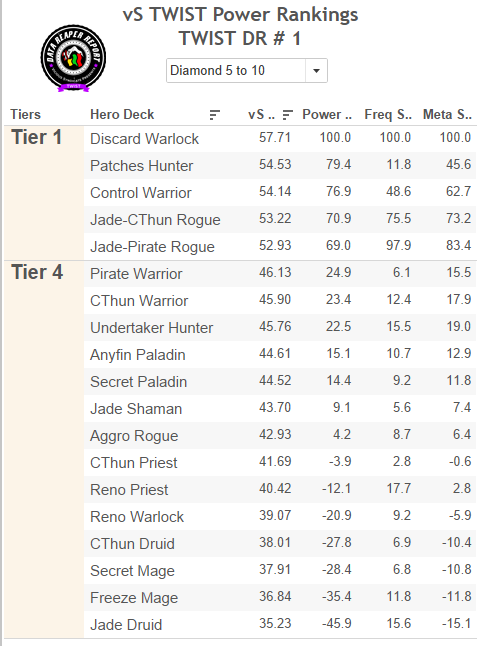Click the sort icon beside vS column
The image size is (497, 646).
tap(287, 115)
